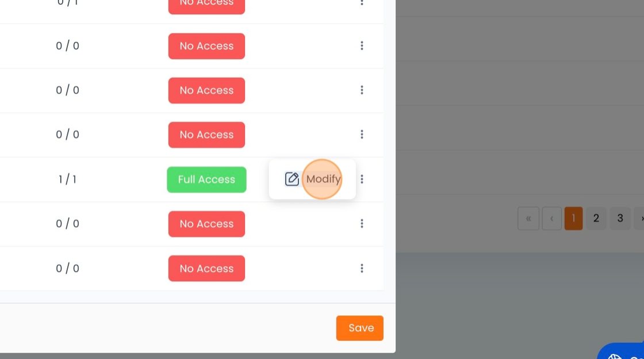The image size is (644, 359).
Task: Open the three-dot menu directly below the Full Access row
Action: 362,223
